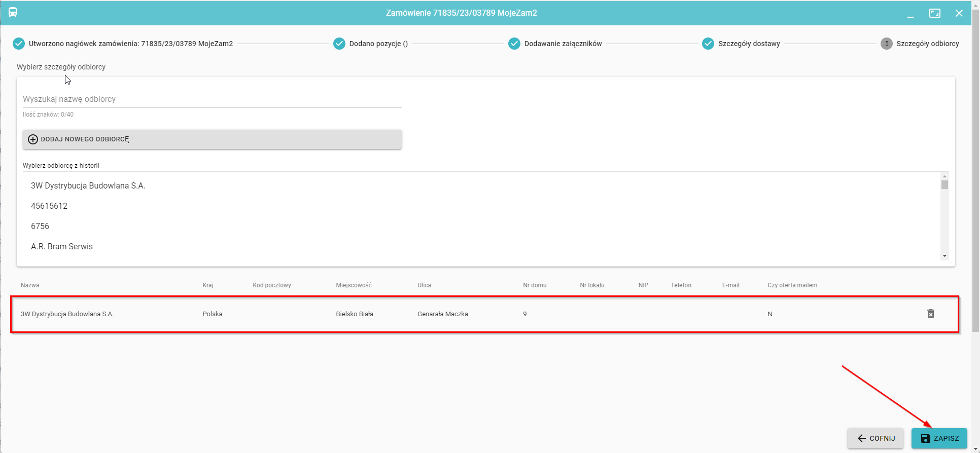The image size is (980, 453).
Task: Click step 5 circle for Szczegóły odbiorcy
Action: coord(886,44)
